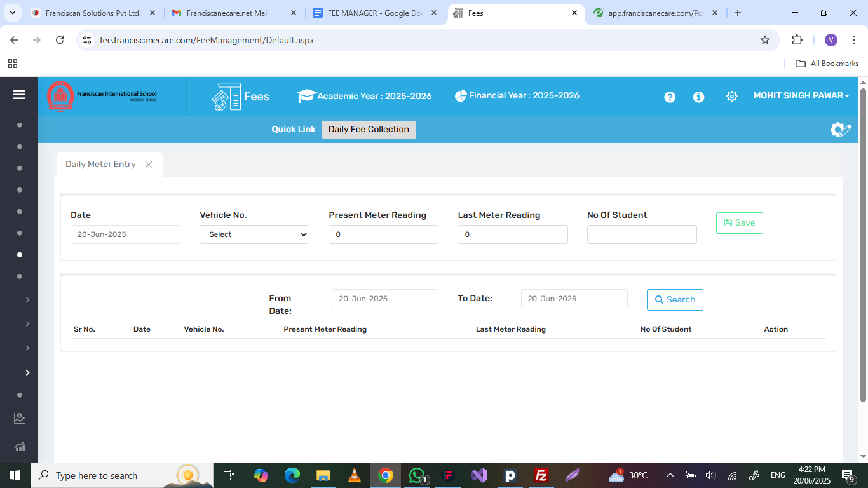This screenshot has width=868, height=488.
Task: Close the Daily Meter Entry tab
Action: (148, 165)
